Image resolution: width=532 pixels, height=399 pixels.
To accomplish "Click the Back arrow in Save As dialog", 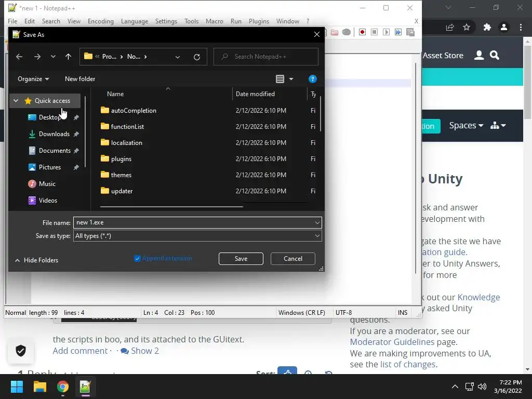I will (19, 57).
